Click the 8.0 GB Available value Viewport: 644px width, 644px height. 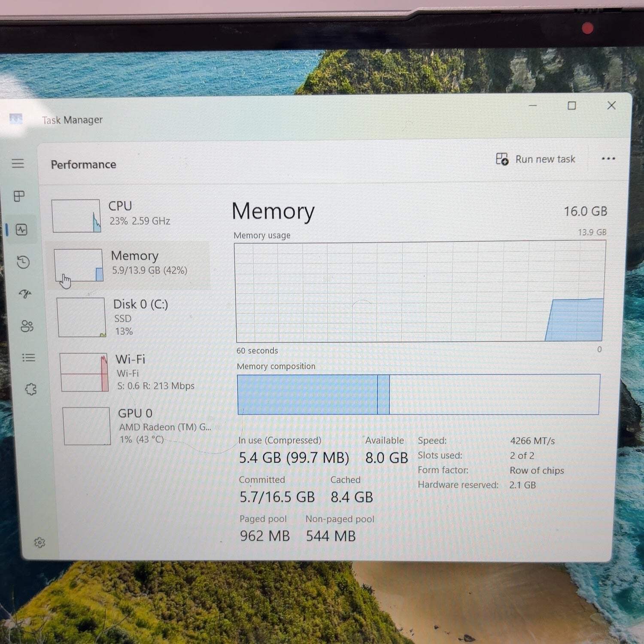[x=386, y=458]
